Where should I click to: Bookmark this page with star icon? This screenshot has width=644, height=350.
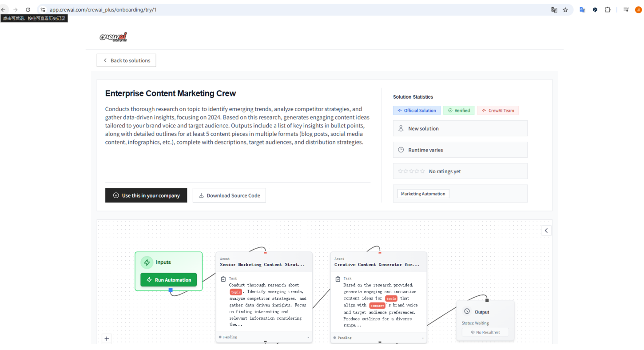click(x=565, y=9)
